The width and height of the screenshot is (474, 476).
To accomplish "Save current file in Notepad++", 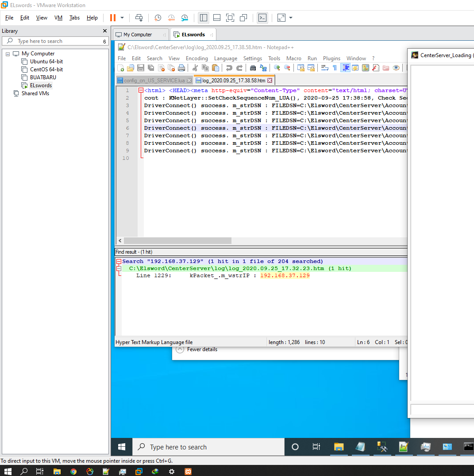I will 140,68.
